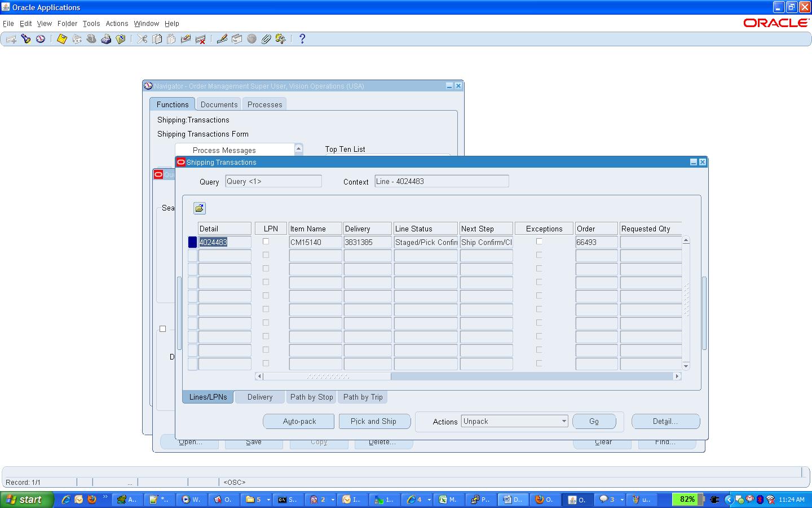The image size is (812, 508).
Task: Click the Edit Field pencil icon
Action: tap(222, 39)
